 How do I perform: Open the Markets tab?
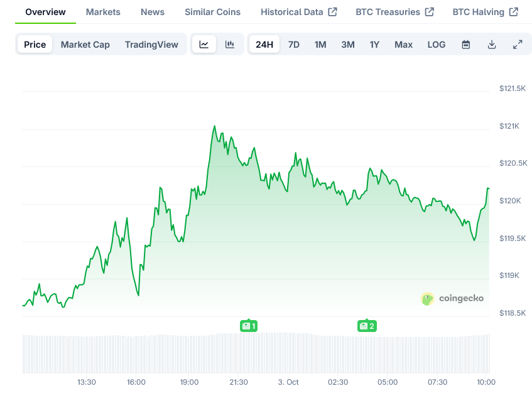(x=103, y=12)
